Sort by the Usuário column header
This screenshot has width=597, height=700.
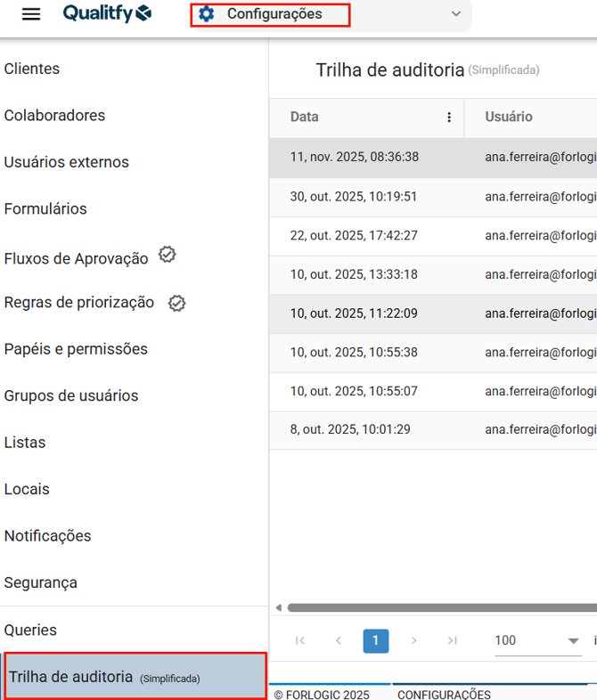[x=509, y=117]
